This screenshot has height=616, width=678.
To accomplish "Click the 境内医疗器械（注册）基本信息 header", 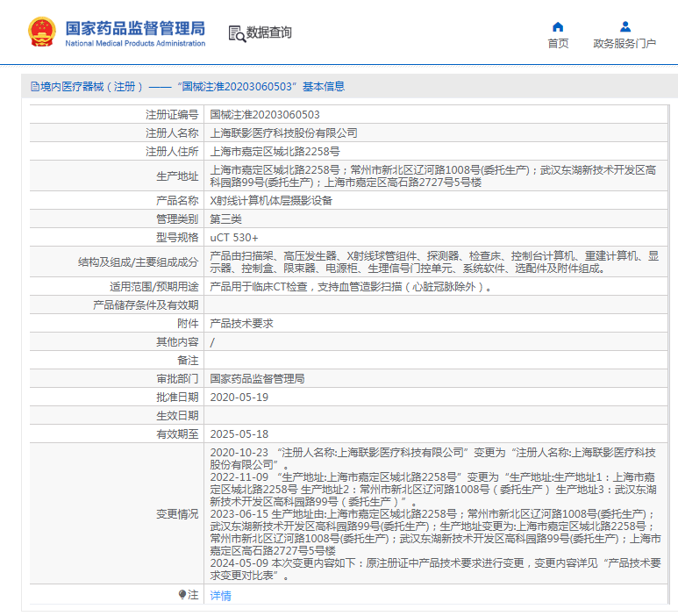I will point(188,87).
